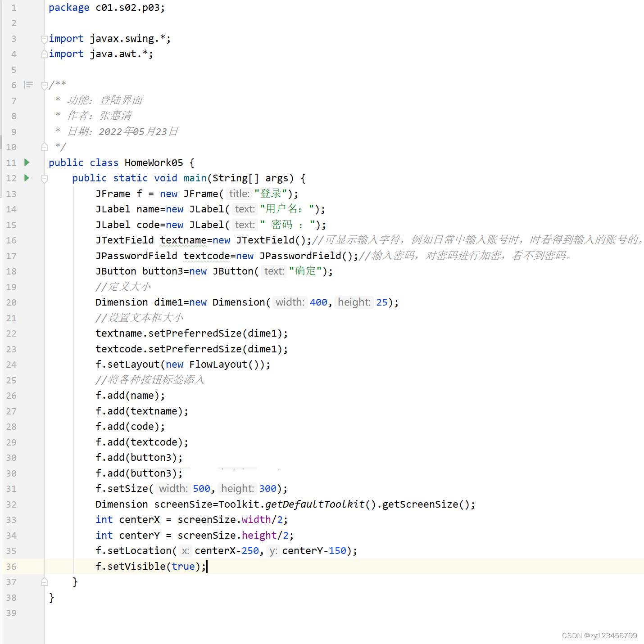Click the 'static' keyword in main signature
The image size is (644, 644).
coord(131,178)
